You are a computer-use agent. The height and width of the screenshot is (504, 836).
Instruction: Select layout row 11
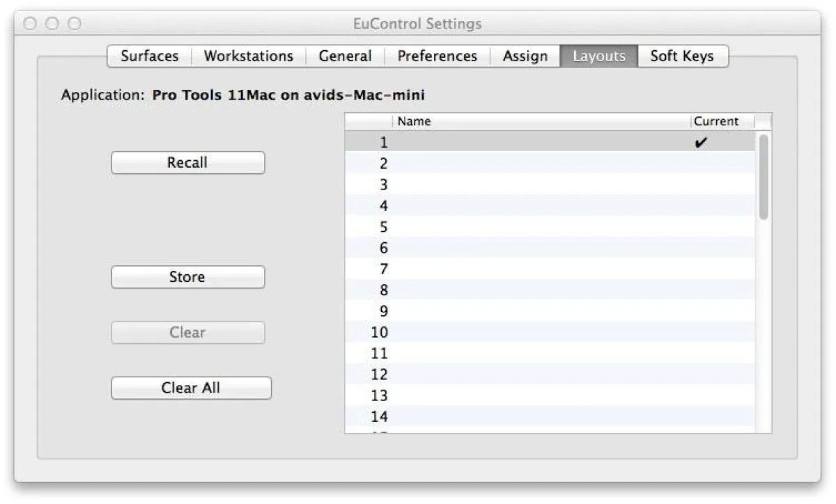coord(550,353)
